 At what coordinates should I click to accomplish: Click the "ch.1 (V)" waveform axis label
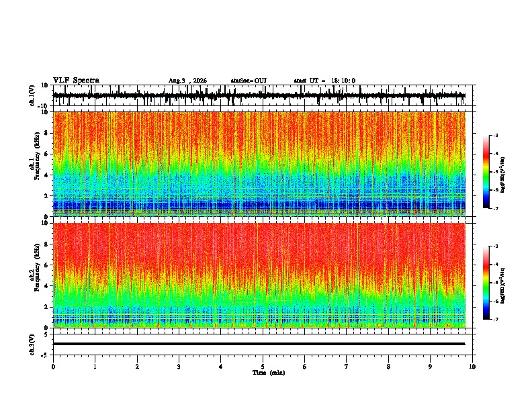[x=32, y=95]
